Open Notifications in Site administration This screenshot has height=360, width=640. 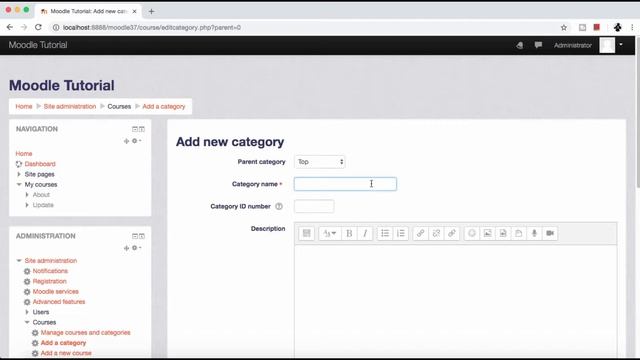click(x=50, y=271)
